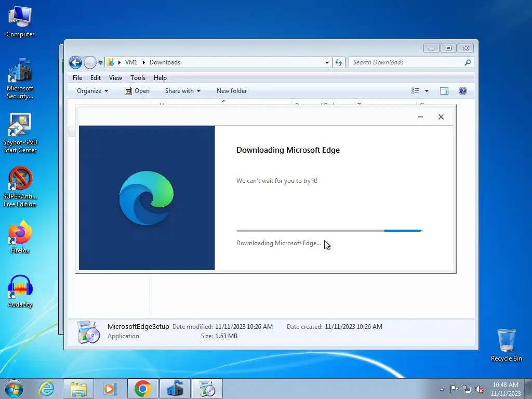Open the File menu
The width and height of the screenshot is (532, 399).
[x=77, y=78]
